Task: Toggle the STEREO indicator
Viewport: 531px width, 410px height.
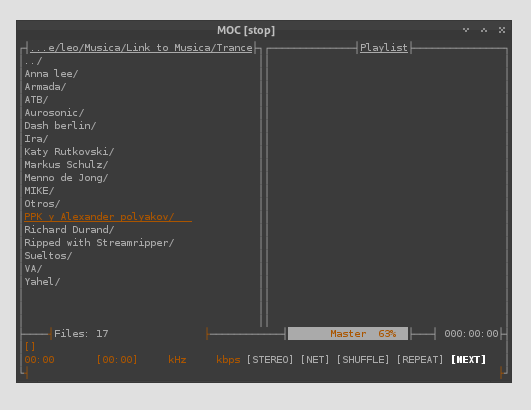Action: pos(270,360)
